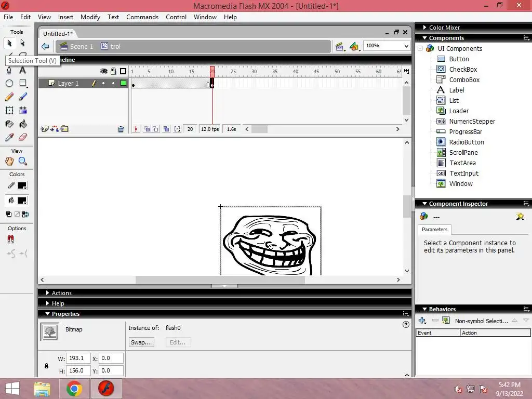Select the Pencil tool
This screenshot has height=399, width=532.
pos(9,97)
